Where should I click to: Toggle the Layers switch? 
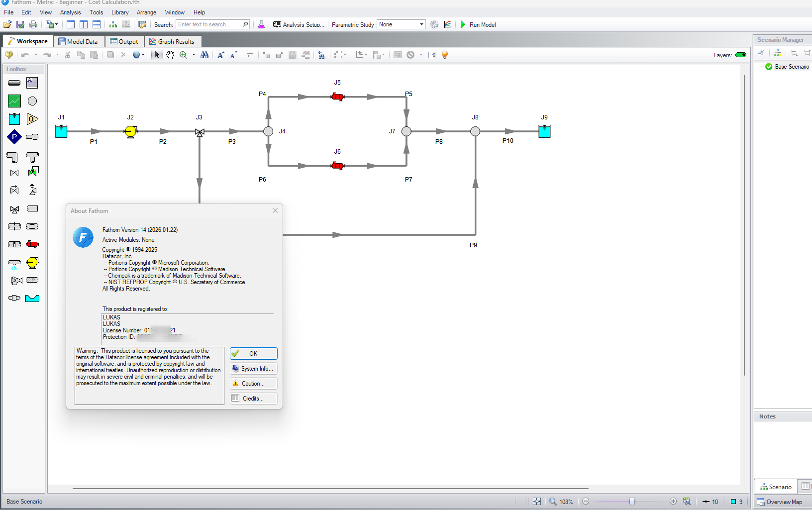click(740, 55)
